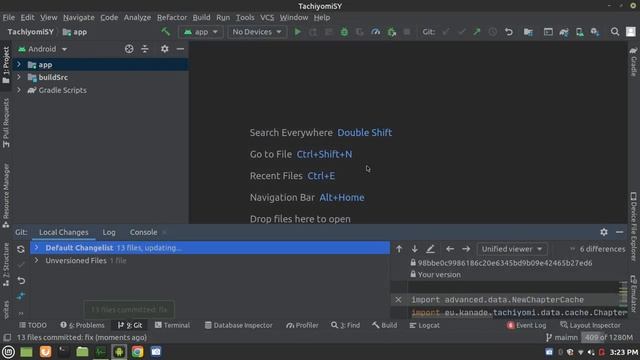Switch to the Log tab
Screen dimensions: 640x360
[x=109, y=232]
